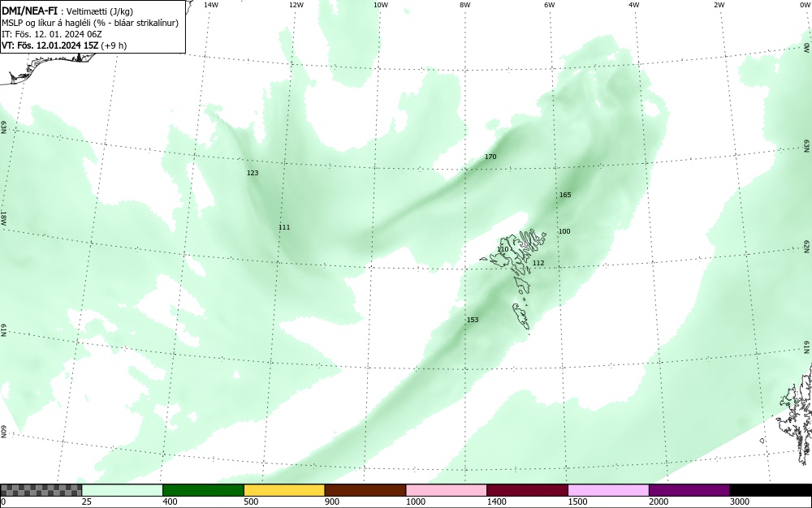Click the 8W longitude label
The width and height of the screenshot is (812, 508).
point(464,5)
